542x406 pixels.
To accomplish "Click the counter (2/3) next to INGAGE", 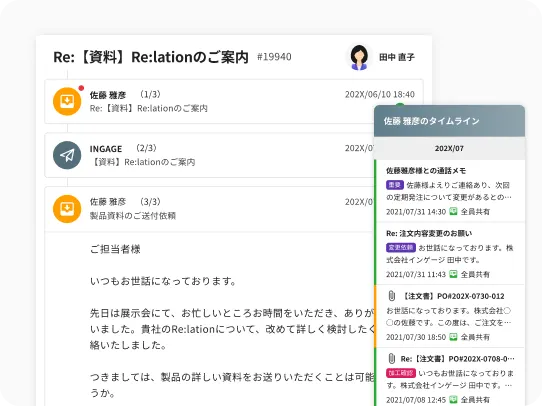I will [x=146, y=148].
